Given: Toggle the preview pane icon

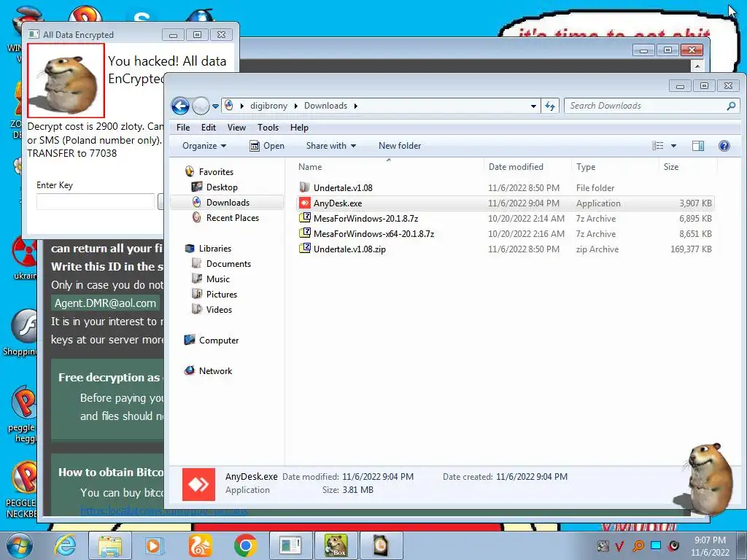Looking at the screenshot, I should (x=698, y=146).
